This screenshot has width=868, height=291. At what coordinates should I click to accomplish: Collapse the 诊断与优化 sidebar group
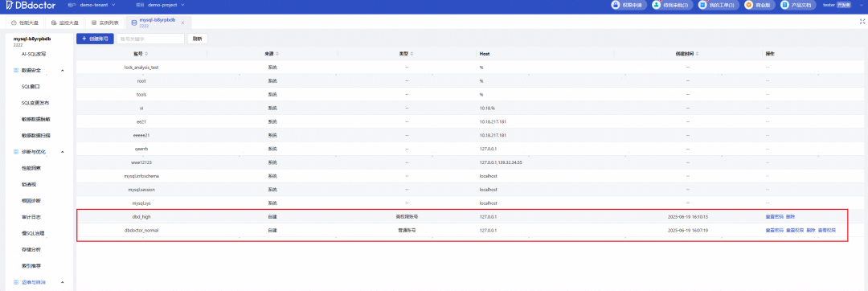62,152
